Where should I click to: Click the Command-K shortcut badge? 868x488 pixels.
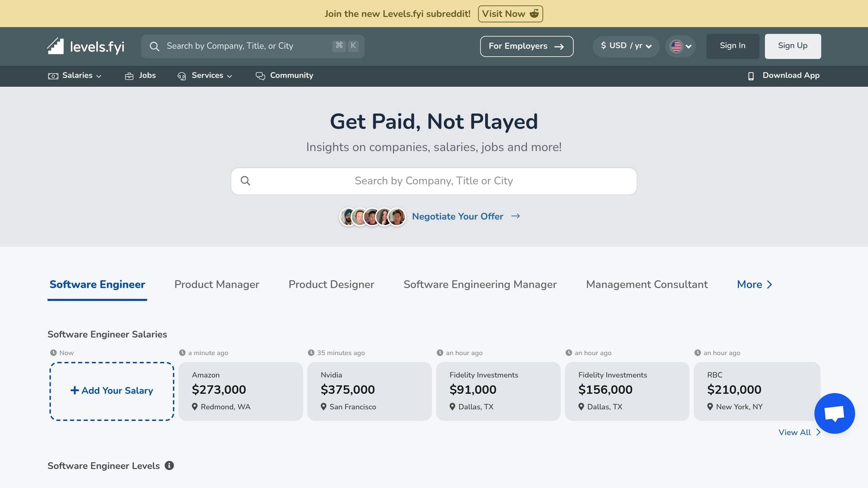pos(346,46)
